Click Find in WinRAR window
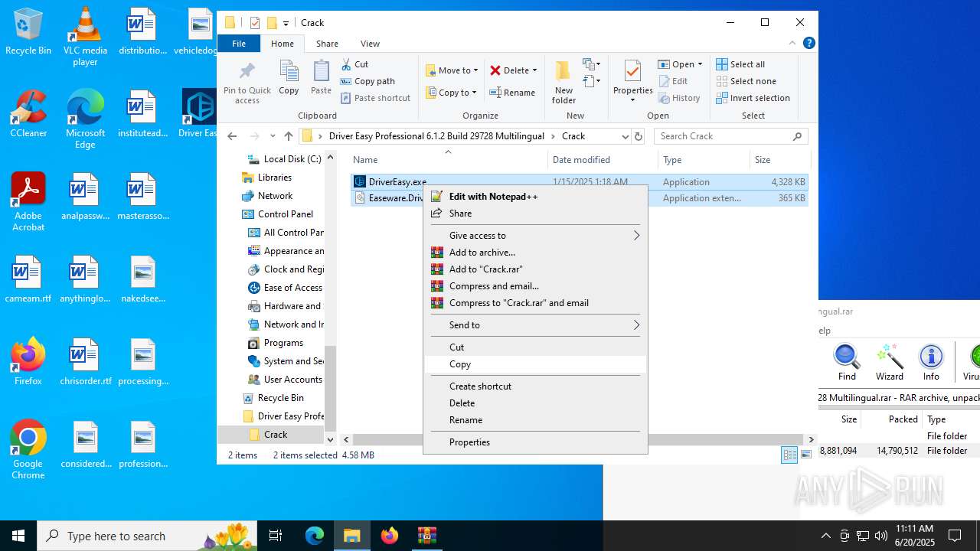980x551 pixels. [847, 362]
